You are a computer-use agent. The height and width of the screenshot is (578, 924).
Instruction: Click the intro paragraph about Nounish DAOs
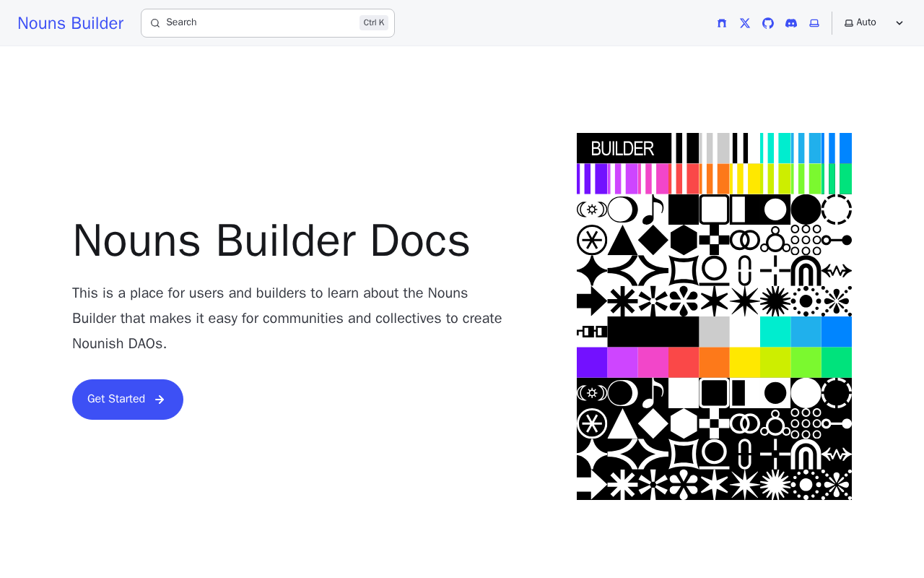coord(287,319)
